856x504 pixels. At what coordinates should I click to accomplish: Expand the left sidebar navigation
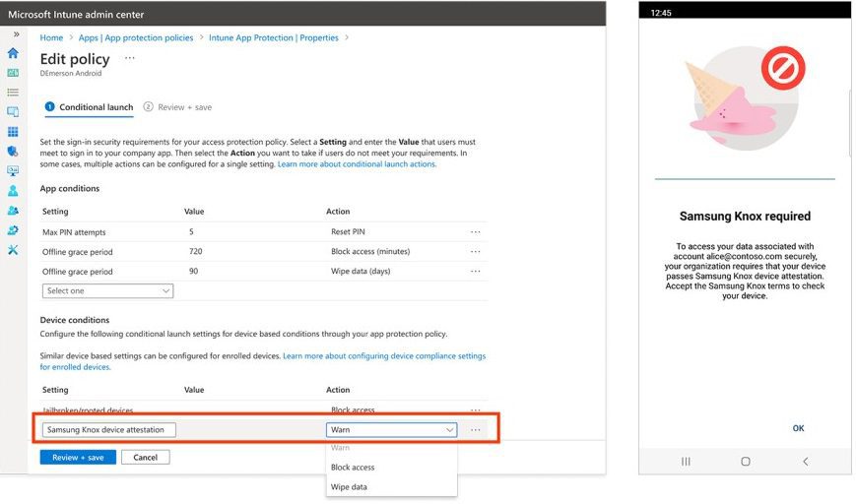pos(16,34)
